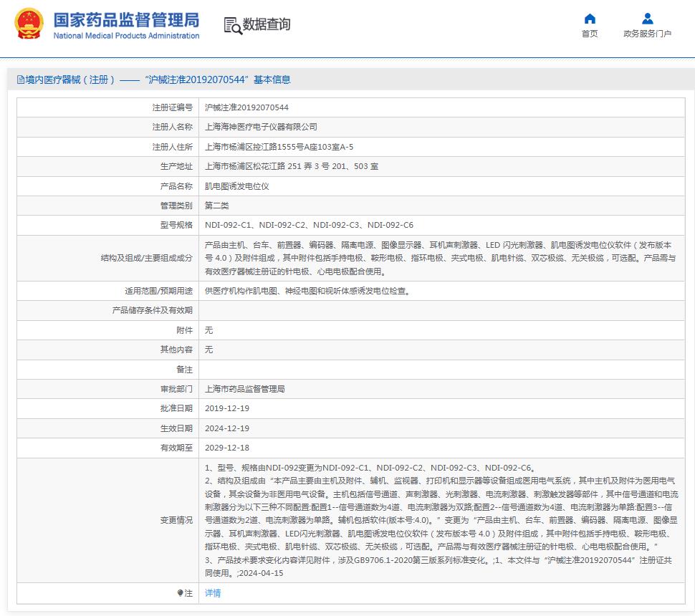Click the 国家药品监督管理局 site title
This screenshot has height=616, width=695.
(126, 19)
